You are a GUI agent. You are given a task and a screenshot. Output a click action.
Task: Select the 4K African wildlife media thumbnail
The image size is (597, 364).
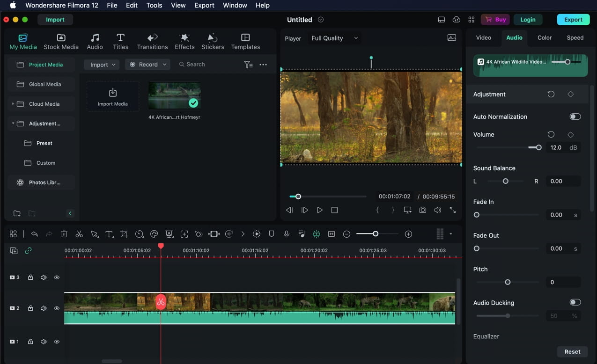point(174,96)
